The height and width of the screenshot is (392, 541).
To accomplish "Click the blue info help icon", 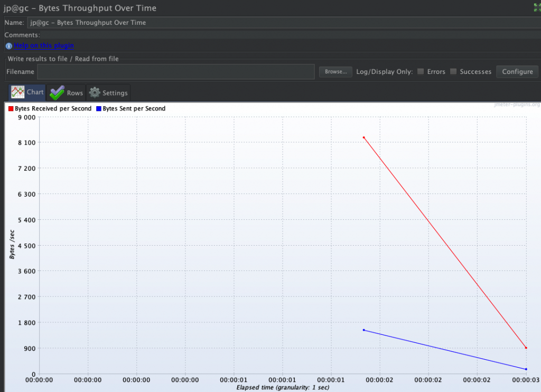I will [9, 46].
